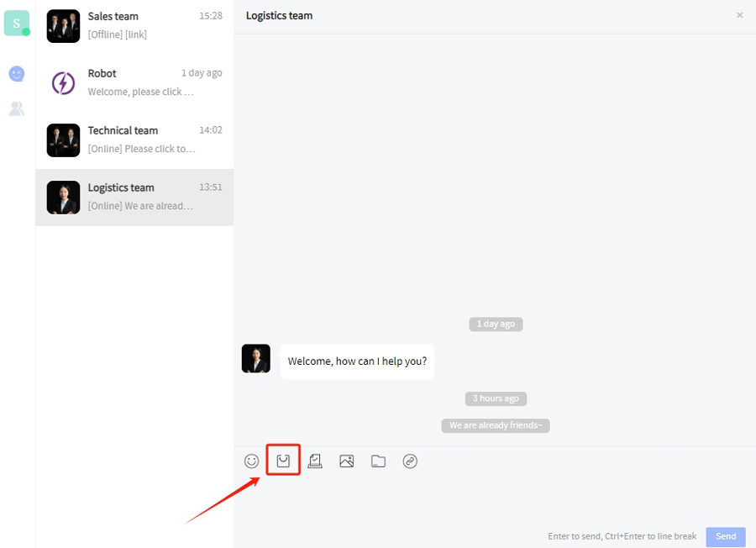Select the Robot conversation

coord(134,83)
